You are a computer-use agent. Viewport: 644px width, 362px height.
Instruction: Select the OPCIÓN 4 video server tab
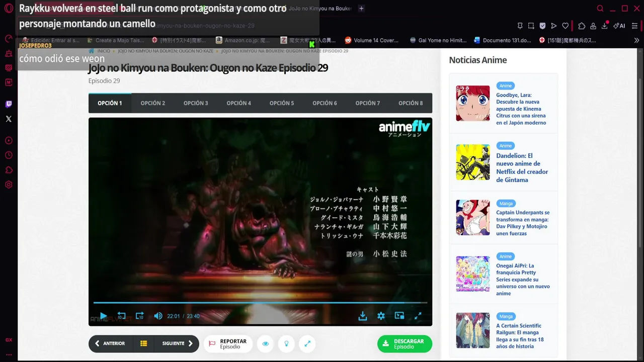point(238,103)
